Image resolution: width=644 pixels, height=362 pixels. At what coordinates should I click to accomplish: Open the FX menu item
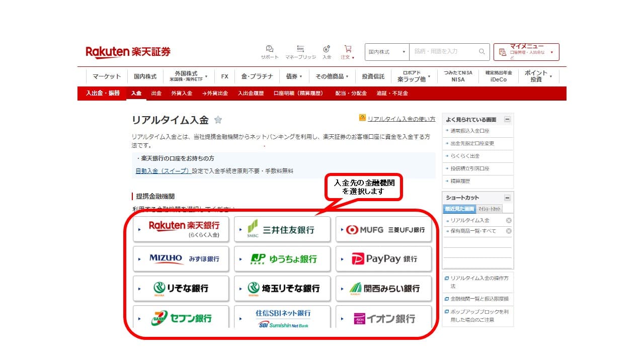pyautogui.click(x=224, y=76)
